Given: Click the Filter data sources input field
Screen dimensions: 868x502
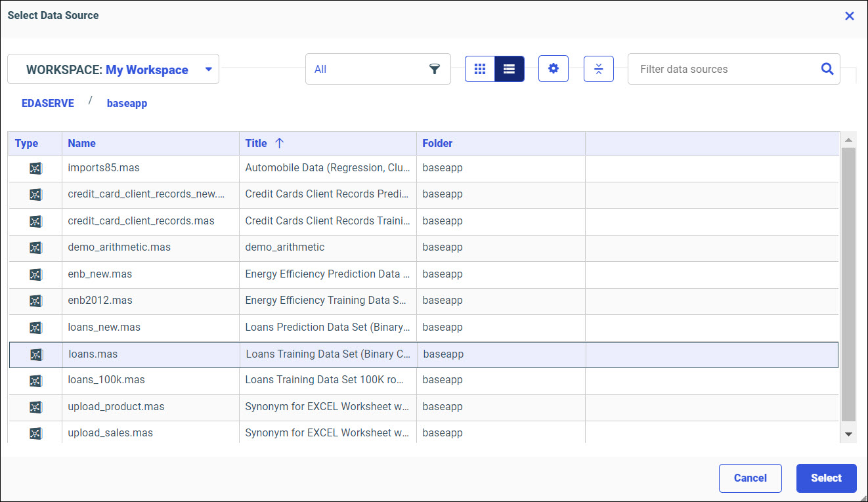Looking at the screenshot, I should pos(716,68).
